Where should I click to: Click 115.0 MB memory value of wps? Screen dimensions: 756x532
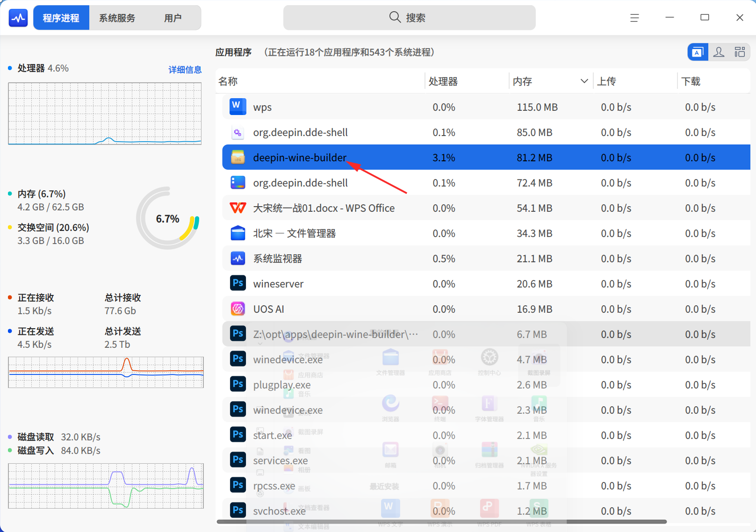pyautogui.click(x=537, y=107)
